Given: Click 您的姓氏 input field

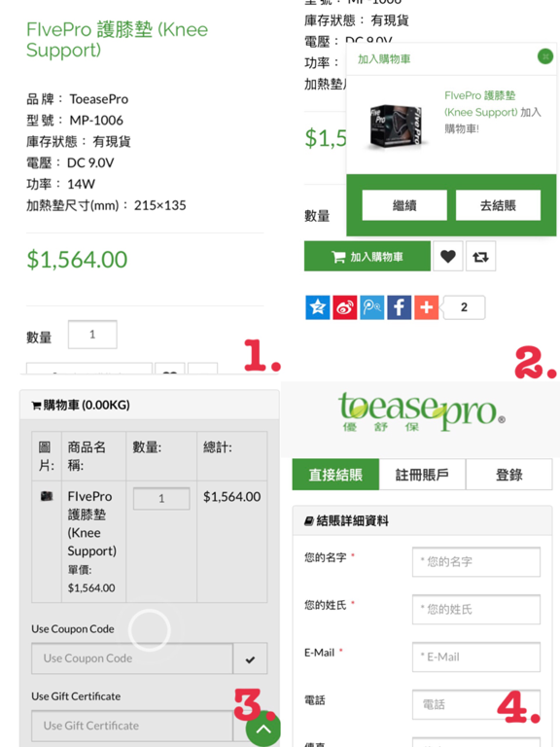Looking at the screenshot, I should pyautogui.click(x=476, y=609).
